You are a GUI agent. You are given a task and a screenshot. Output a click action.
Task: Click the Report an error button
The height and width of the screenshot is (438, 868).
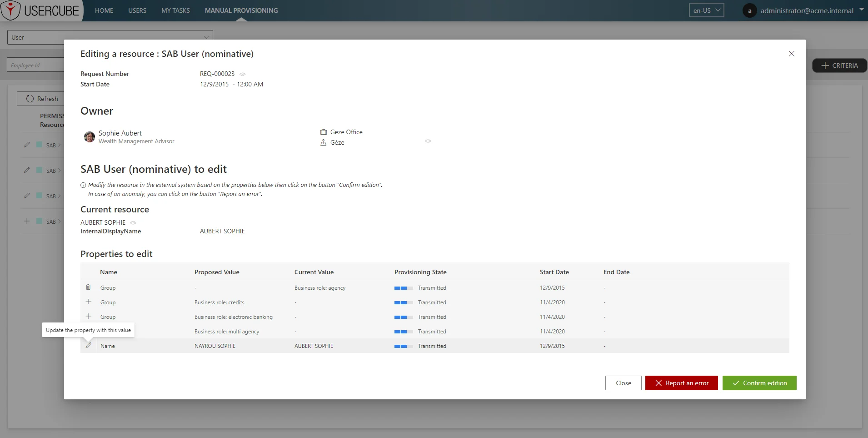682,383
